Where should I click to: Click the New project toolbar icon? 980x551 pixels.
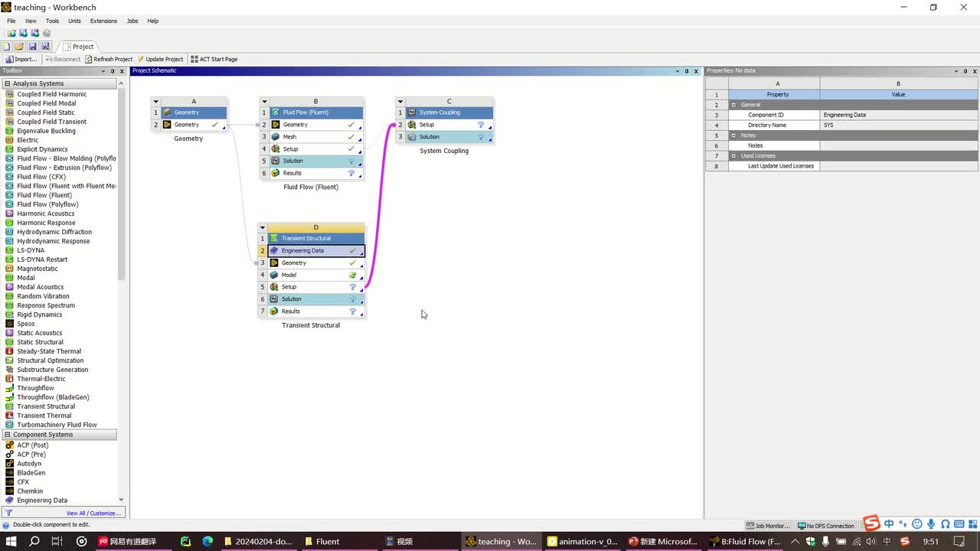click(6, 47)
